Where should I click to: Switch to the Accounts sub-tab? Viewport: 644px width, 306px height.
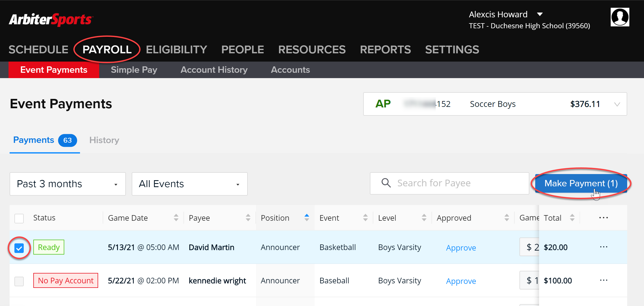click(x=290, y=70)
